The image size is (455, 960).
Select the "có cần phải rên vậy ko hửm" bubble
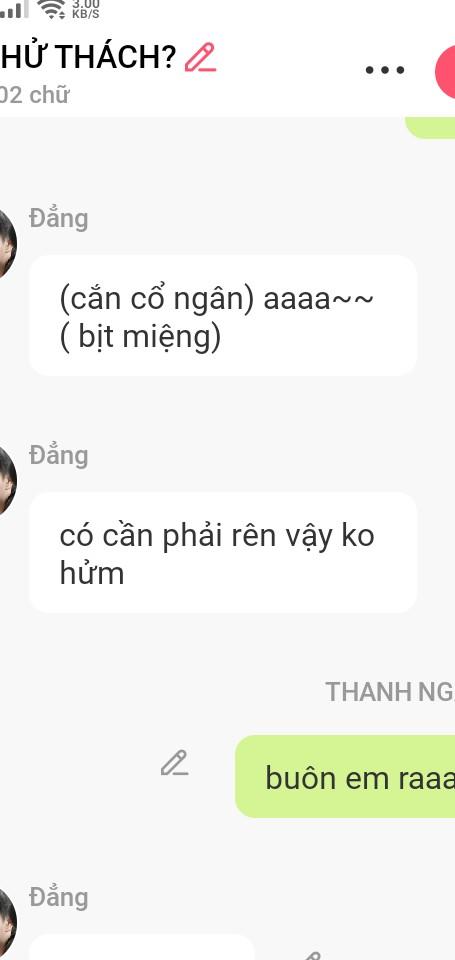[223, 552]
